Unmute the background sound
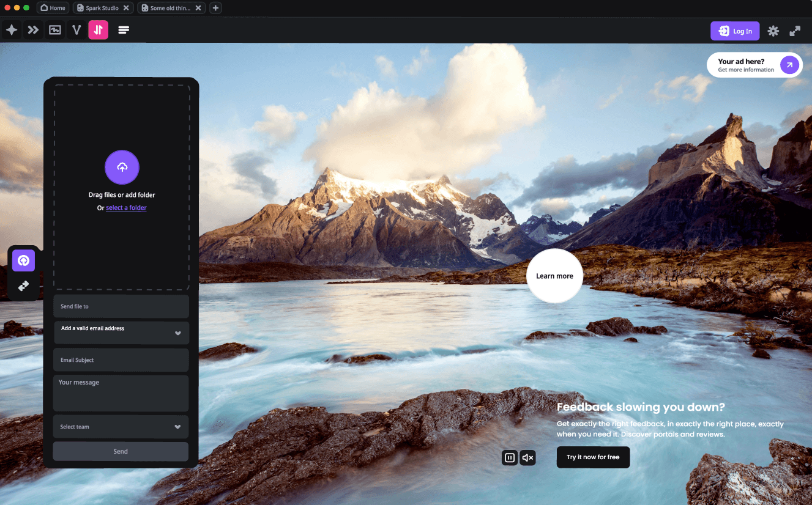The height and width of the screenshot is (505, 812). (x=527, y=457)
